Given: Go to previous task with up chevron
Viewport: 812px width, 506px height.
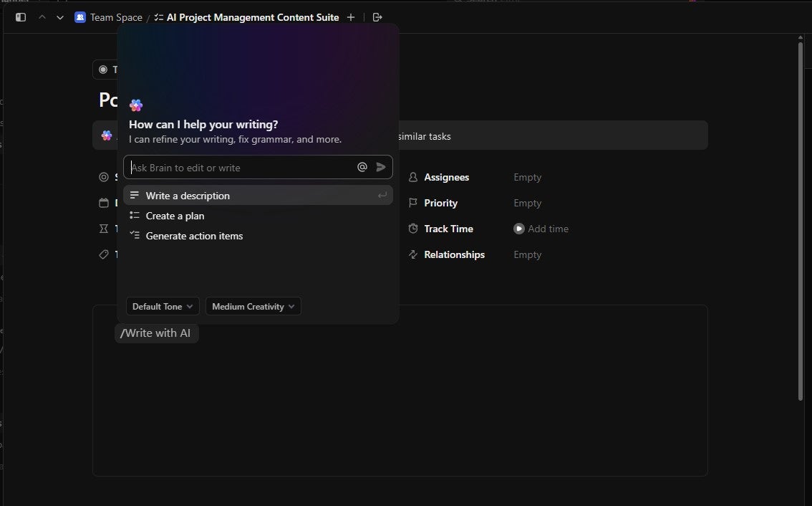Looking at the screenshot, I should (x=42, y=17).
